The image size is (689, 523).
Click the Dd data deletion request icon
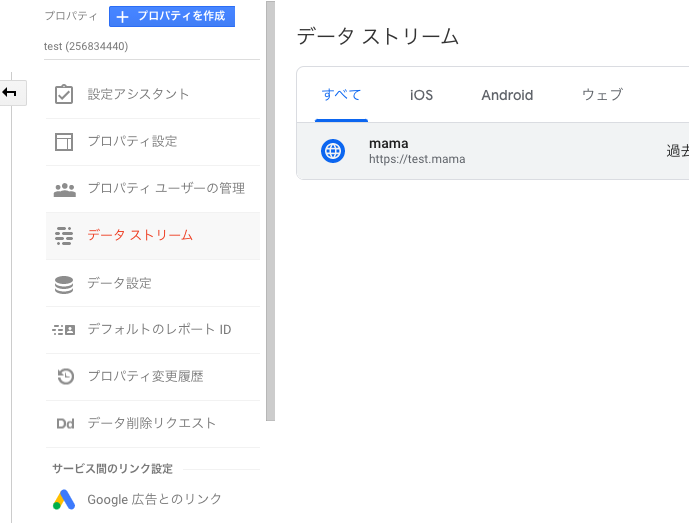64,424
